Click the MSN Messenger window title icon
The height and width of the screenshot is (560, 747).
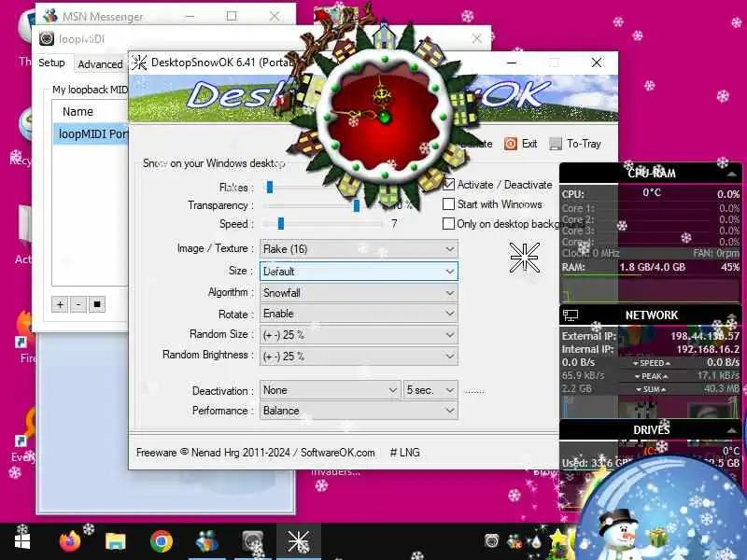[x=50, y=16]
